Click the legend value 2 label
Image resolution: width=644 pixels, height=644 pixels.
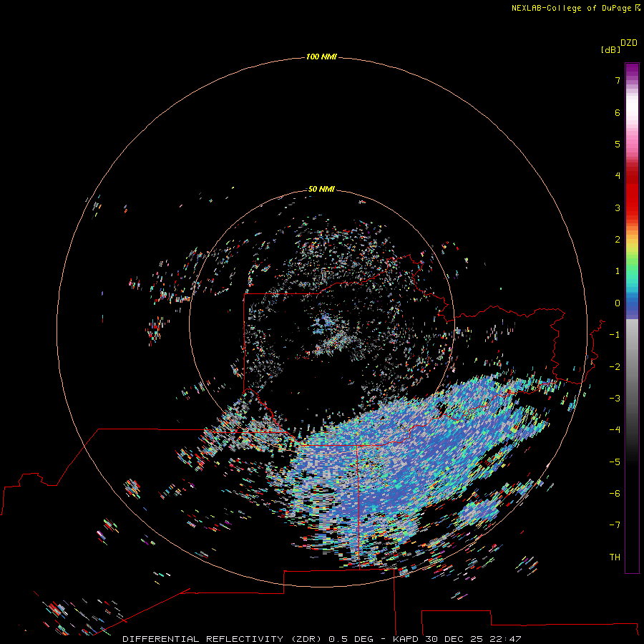pyautogui.click(x=618, y=240)
